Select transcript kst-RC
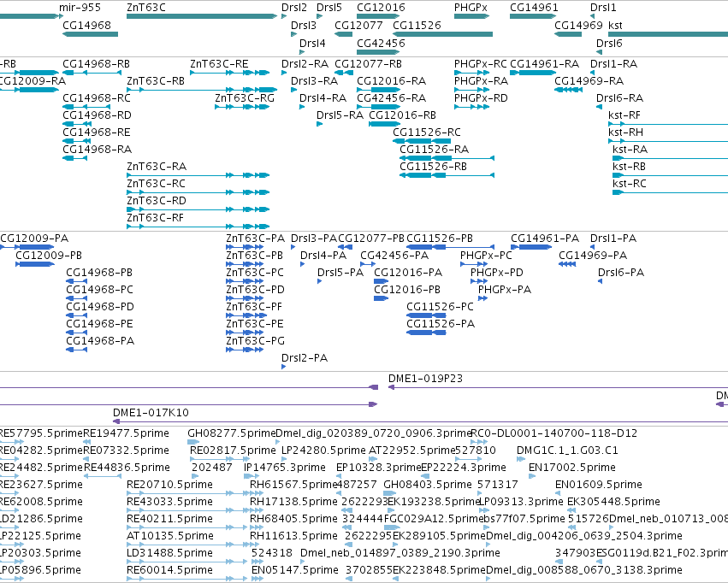The width and height of the screenshot is (728, 583). 629,183
